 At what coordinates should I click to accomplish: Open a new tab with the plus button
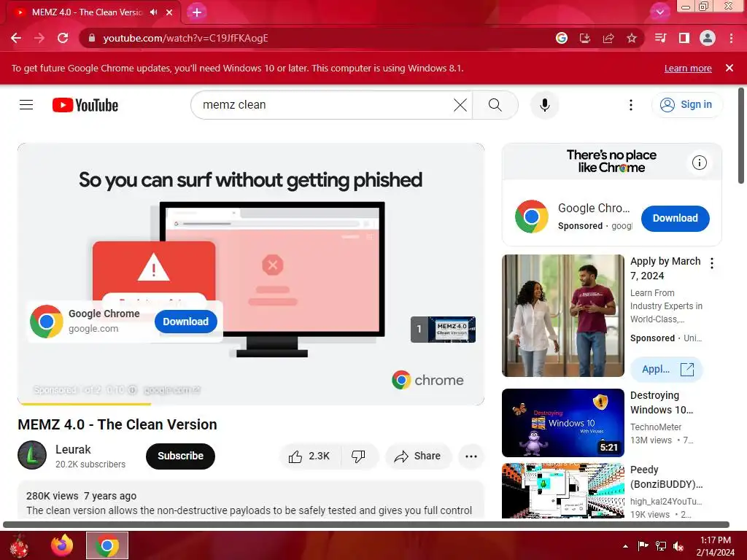[x=197, y=12]
